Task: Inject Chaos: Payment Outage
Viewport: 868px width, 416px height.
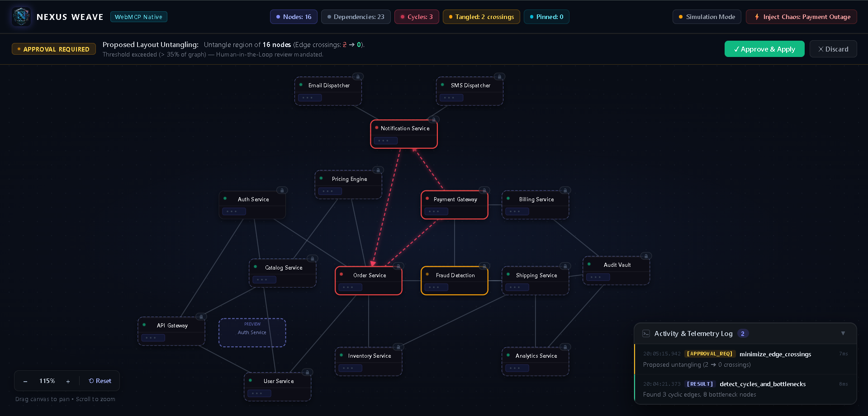Action: (x=802, y=17)
